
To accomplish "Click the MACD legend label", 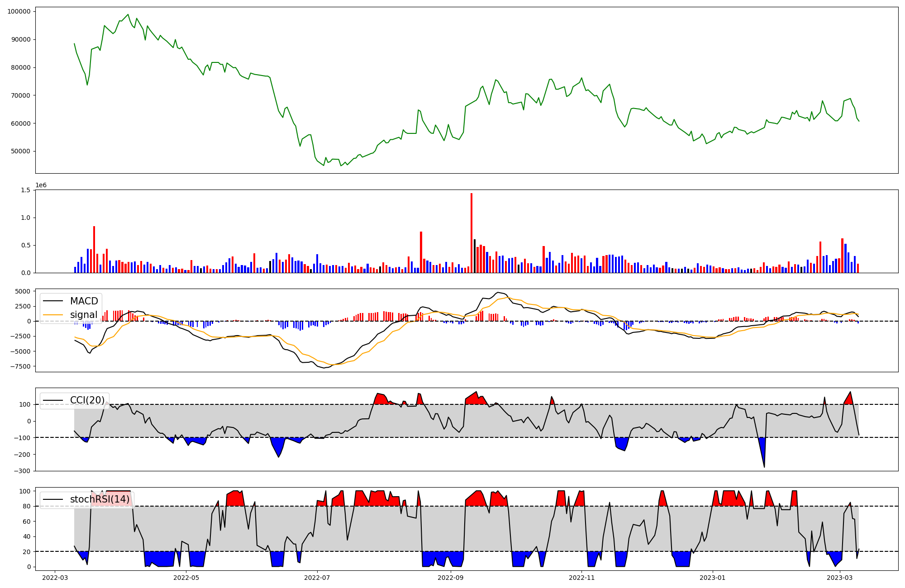I will (x=84, y=301).
